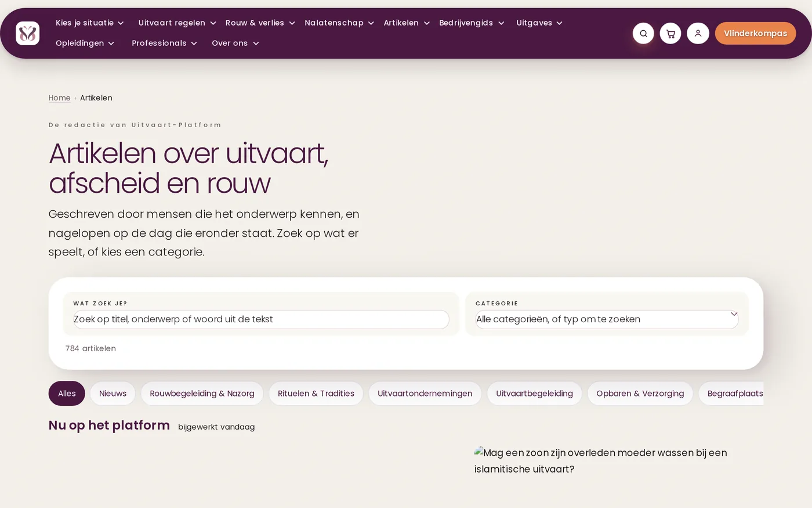Viewport: 812px width, 508px height.
Task: Expand the Kies je situatie menu
Action: [x=90, y=23]
